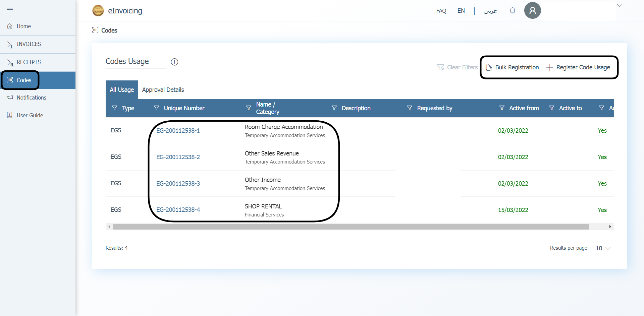Select Codes in the sidebar
644x316 pixels.
(x=38, y=80)
